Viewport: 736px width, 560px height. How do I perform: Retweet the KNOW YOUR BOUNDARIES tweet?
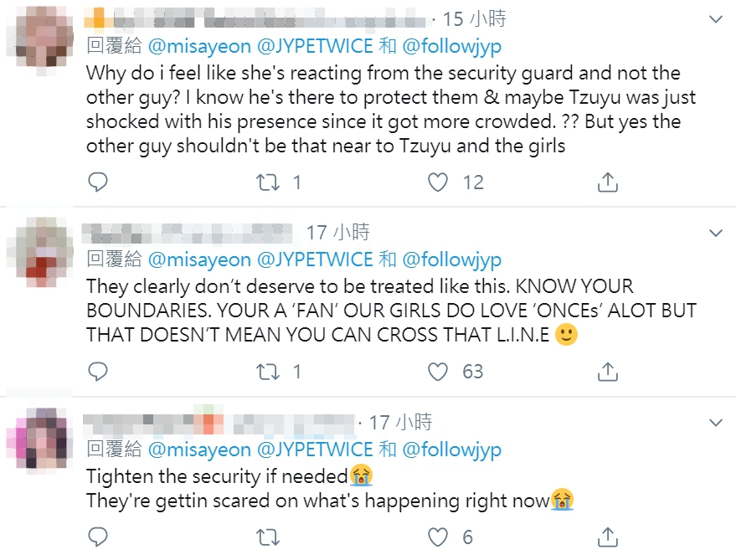(268, 371)
